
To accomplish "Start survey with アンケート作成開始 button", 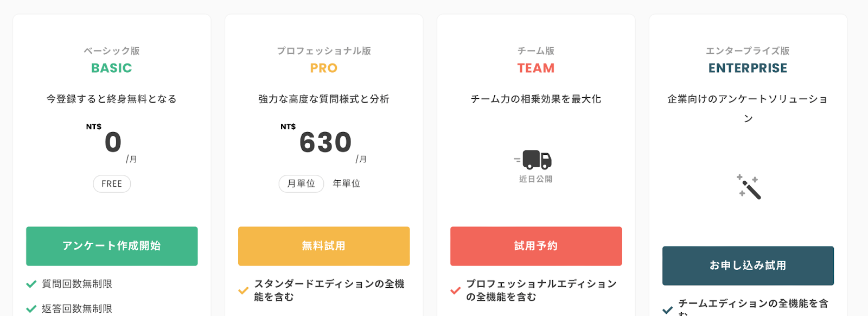I will coord(112,246).
